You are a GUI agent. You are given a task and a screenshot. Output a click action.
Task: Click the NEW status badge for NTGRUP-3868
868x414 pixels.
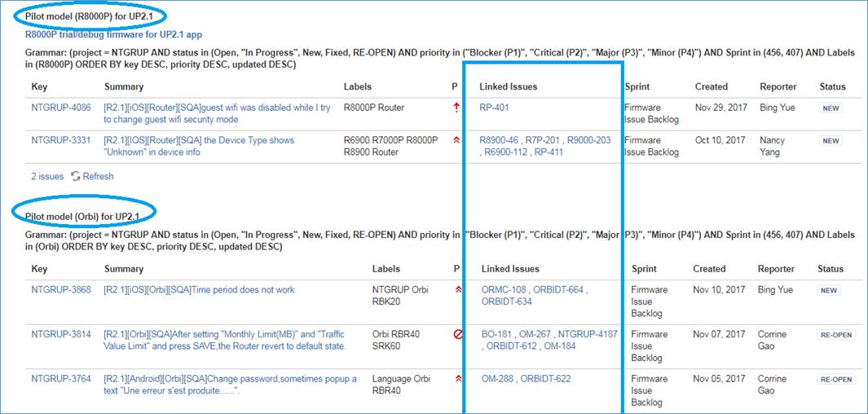pos(829,290)
